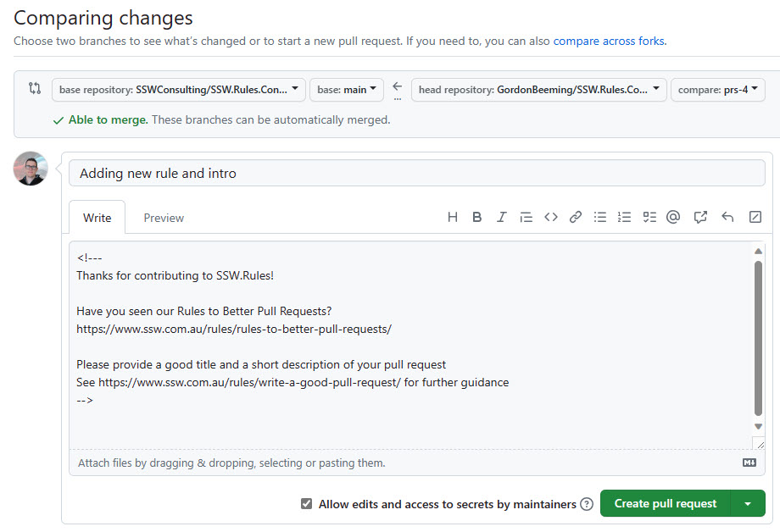
Task: Add a task list to the description
Action: pos(649,217)
